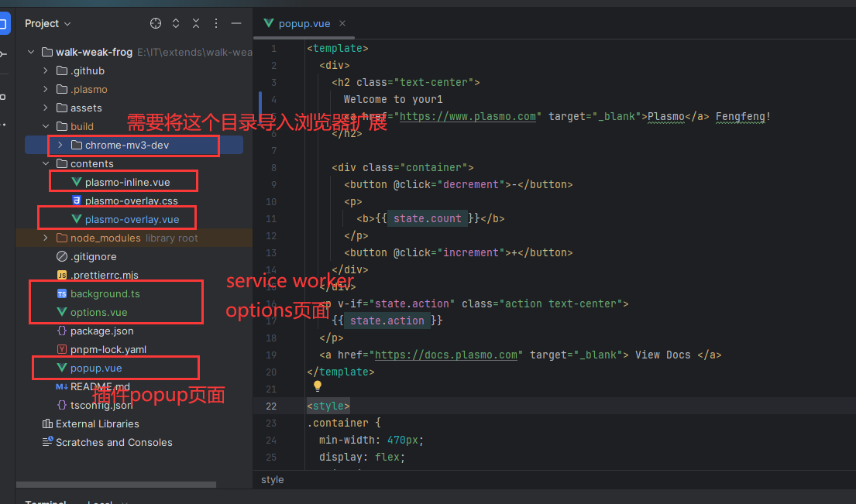This screenshot has height=504, width=856.
Task: Expand the node_modules folder
Action: pyautogui.click(x=46, y=238)
